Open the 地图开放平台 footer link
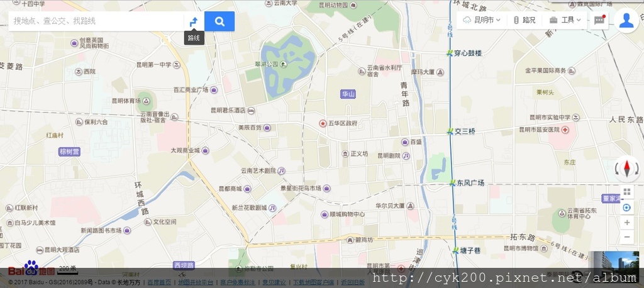Viewport: 644px width, 288px height. [196, 283]
